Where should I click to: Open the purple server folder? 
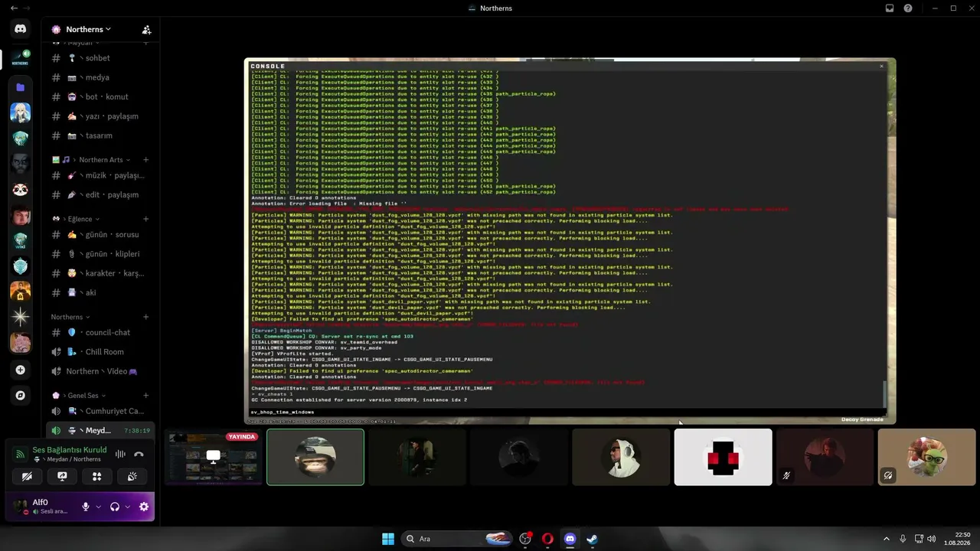coord(21,87)
